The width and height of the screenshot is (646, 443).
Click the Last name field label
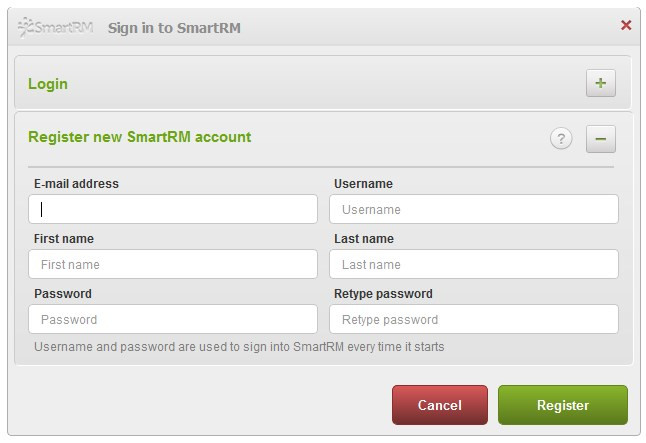(364, 239)
